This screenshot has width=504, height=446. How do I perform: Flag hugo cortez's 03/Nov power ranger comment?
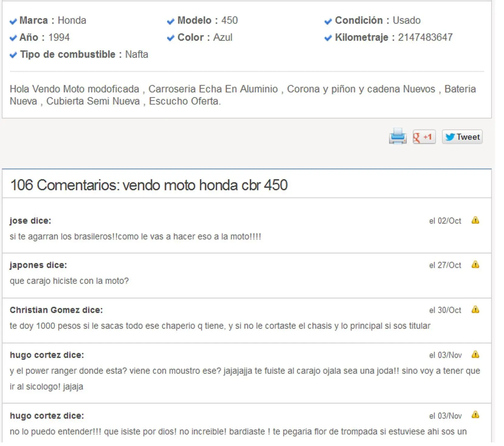[476, 355]
